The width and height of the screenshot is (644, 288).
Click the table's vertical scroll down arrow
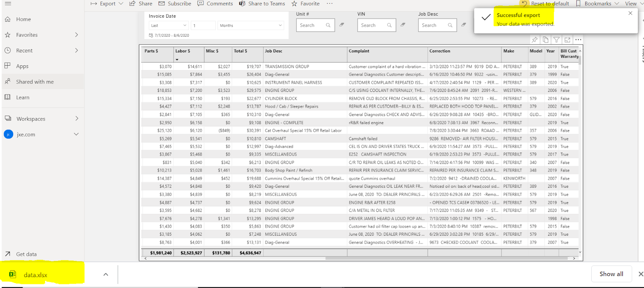(x=580, y=252)
